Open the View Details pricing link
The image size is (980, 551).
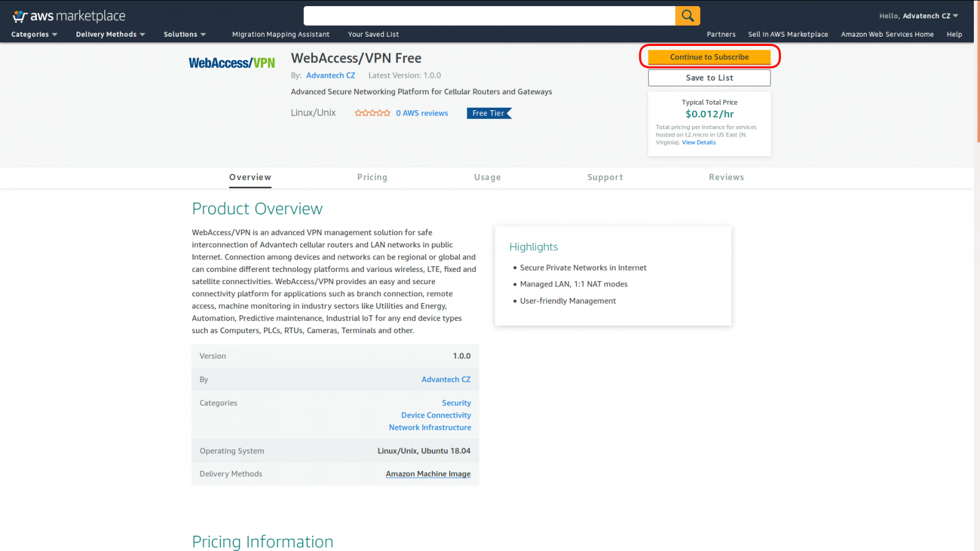pyautogui.click(x=698, y=143)
